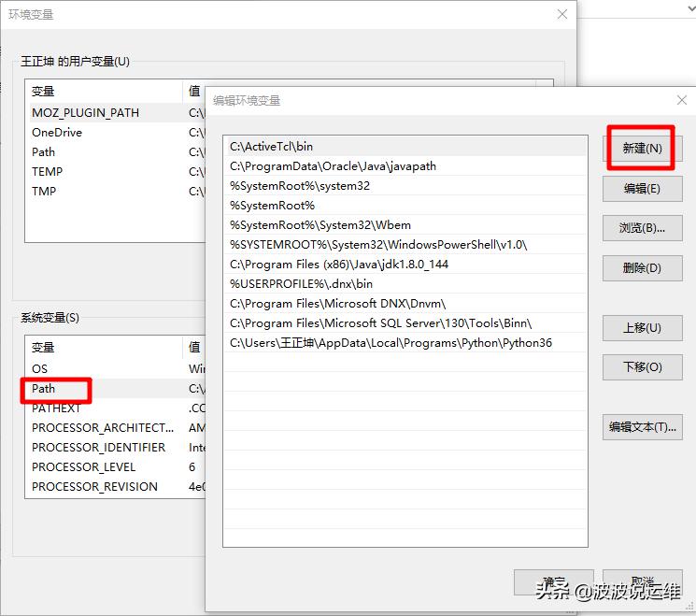This screenshot has width=696, height=616.
Task: Select the Microsoft DNX\Dnvm entry
Action: pyautogui.click(x=405, y=304)
